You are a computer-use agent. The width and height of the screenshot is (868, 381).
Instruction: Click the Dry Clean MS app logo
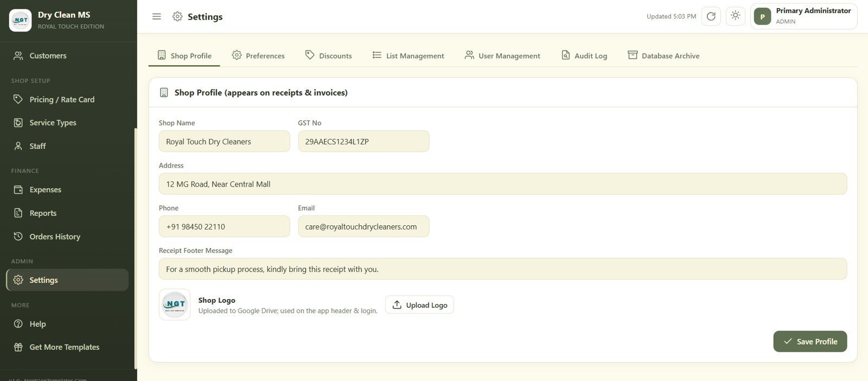pos(21,20)
